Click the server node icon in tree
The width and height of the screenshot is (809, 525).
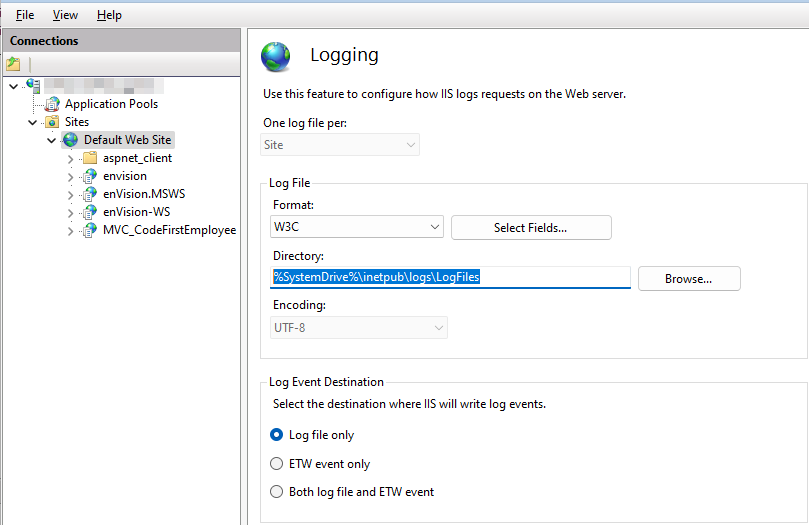tap(34, 86)
